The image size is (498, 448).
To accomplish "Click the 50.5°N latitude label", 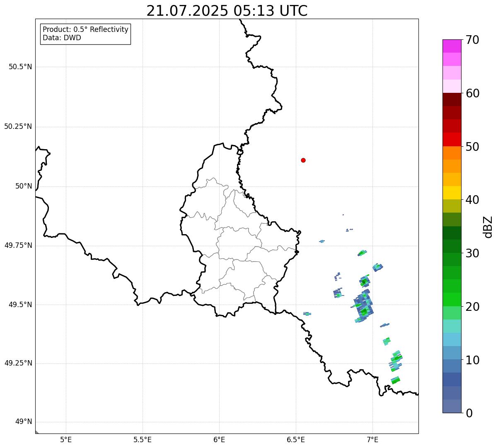I will tap(20, 67).
